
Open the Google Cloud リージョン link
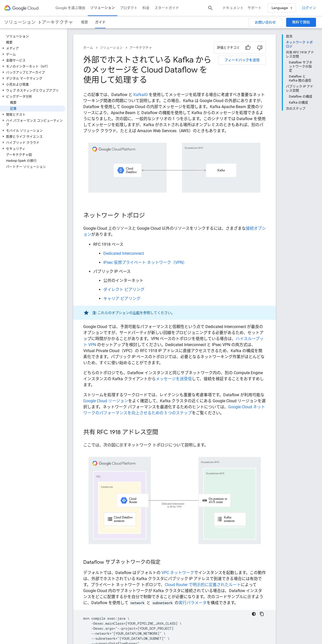(106, 401)
